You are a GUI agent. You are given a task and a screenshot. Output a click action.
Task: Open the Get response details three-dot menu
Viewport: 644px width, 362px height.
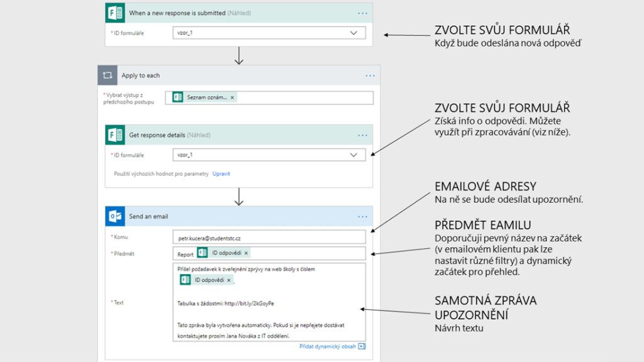pyautogui.click(x=362, y=134)
